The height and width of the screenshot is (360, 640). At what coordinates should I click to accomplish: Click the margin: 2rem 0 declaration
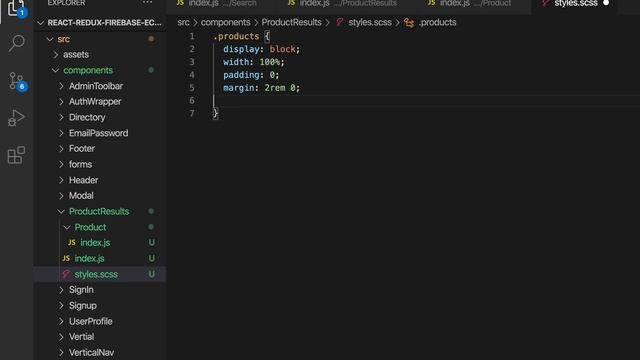[x=262, y=88]
